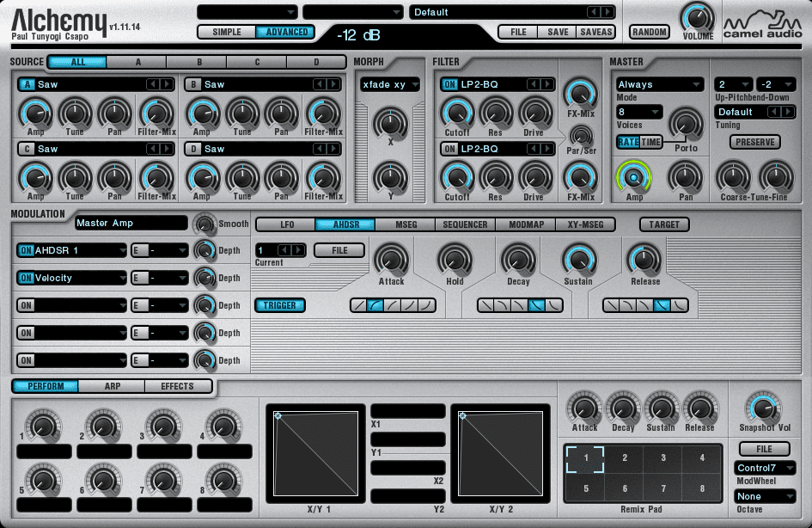Click the AHDSR Hold knob
Screen dimensions: 812x528
click(455, 259)
